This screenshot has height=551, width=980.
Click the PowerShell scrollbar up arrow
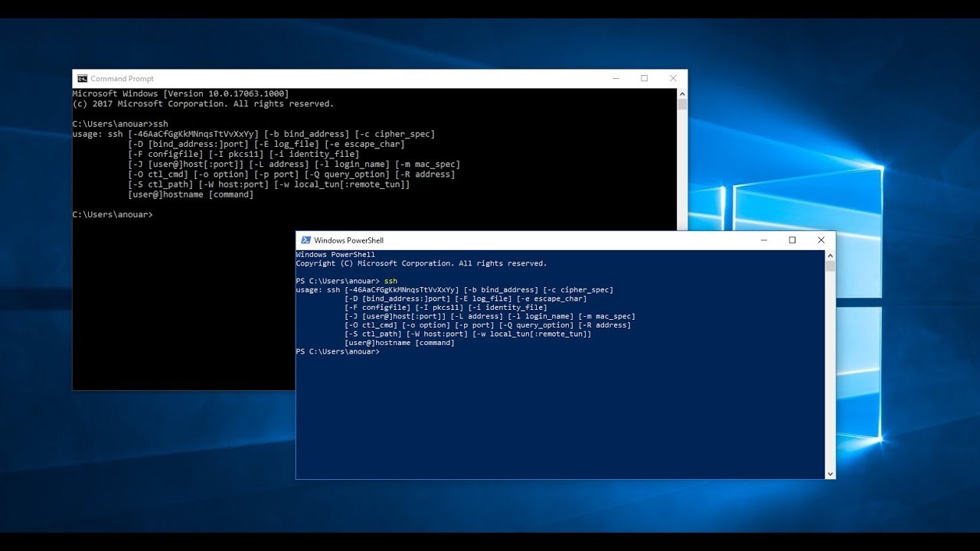click(x=830, y=256)
